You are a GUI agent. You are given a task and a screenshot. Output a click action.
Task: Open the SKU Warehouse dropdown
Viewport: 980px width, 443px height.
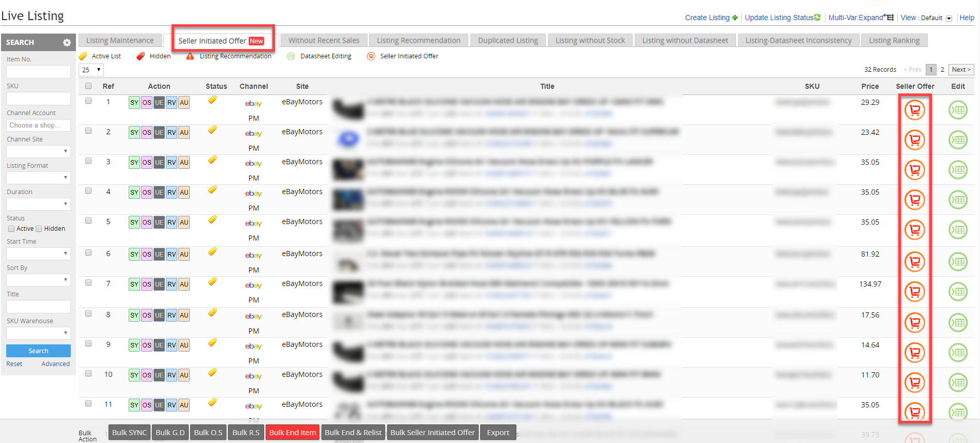click(x=38, y=333)
